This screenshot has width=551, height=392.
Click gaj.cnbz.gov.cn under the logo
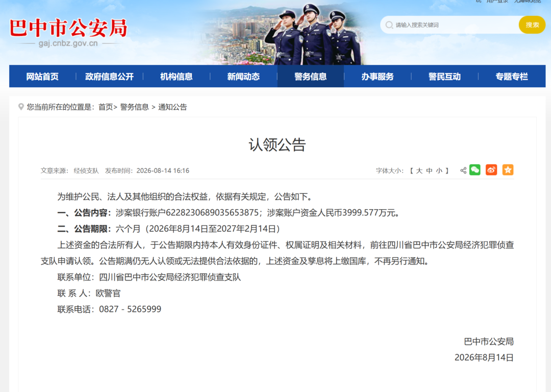coord(68,43)
